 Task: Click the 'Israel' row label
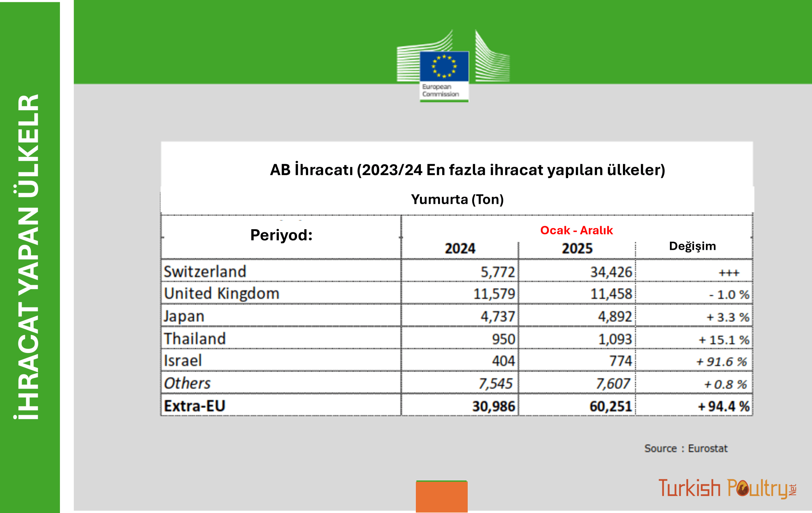182,360
